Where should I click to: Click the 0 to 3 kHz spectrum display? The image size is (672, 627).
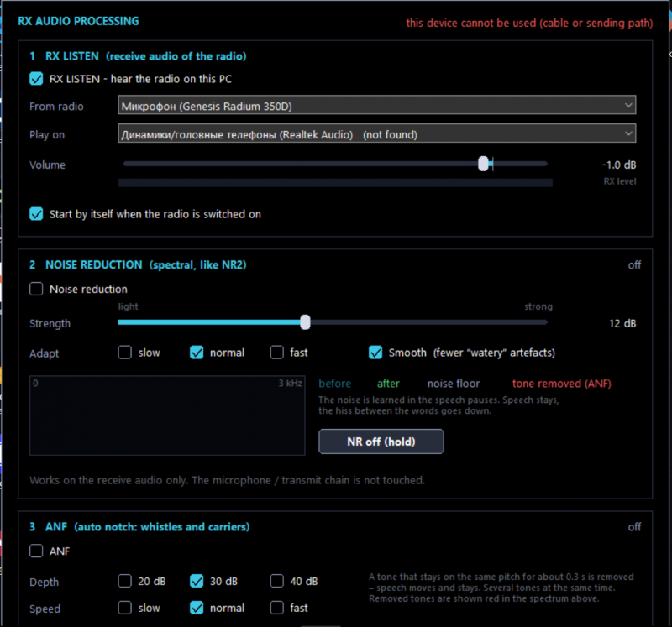tap(167, 415)
